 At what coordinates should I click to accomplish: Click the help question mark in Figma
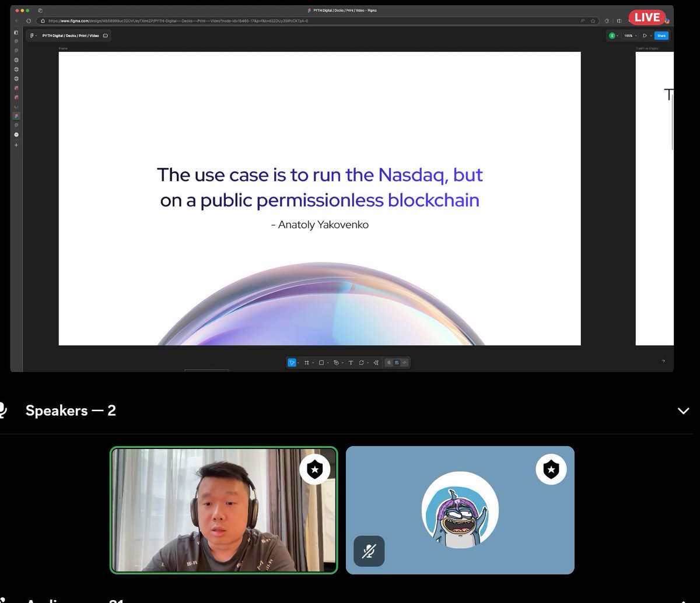[x=663, y=362]
